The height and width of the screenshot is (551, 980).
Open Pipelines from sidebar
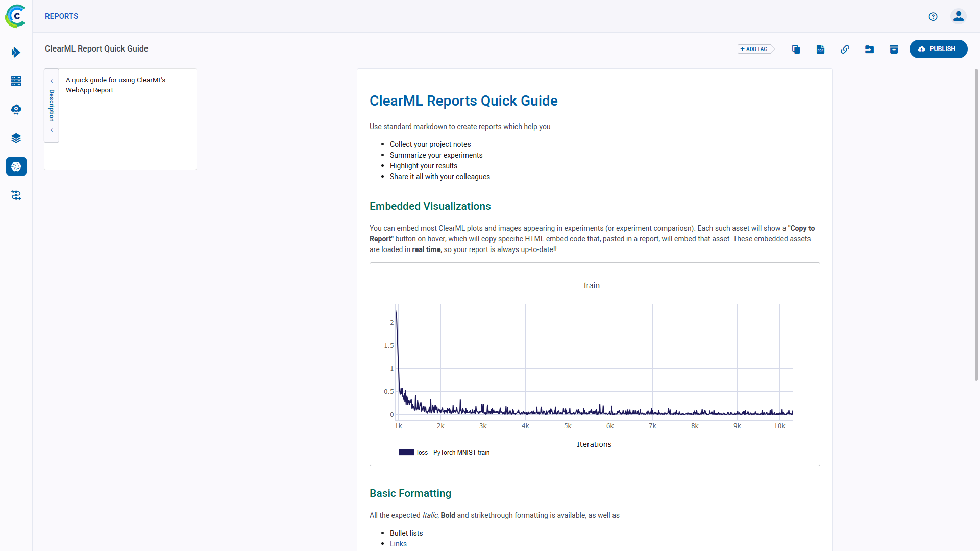16,195
